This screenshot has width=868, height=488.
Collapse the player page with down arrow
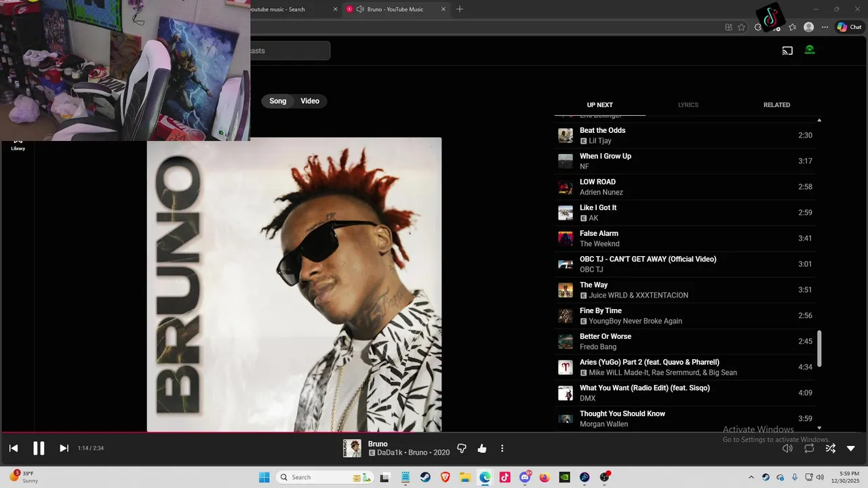pyautogui.click(x=851, y=448)
